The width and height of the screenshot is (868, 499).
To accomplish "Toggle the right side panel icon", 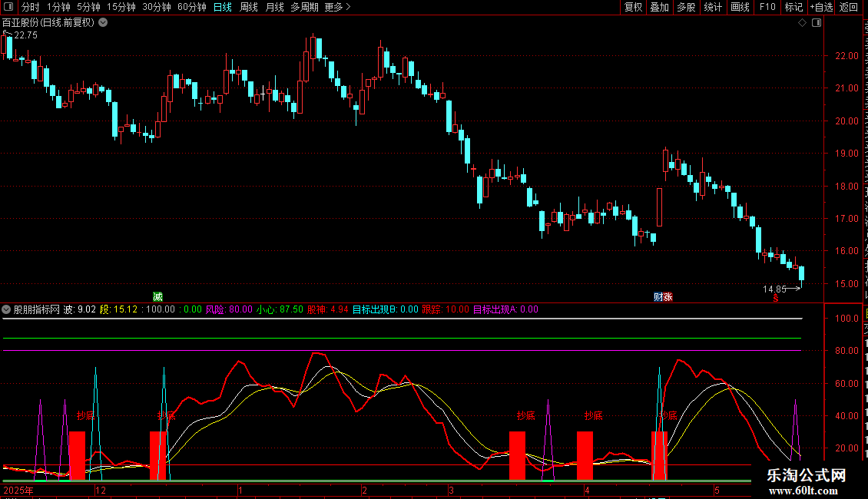I will 816,23.
